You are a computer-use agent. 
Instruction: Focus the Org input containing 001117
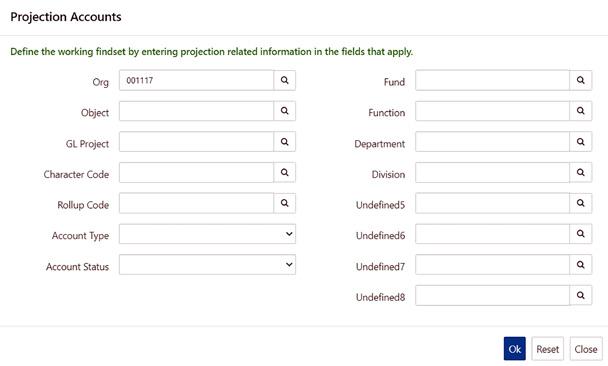pos(196,80)
